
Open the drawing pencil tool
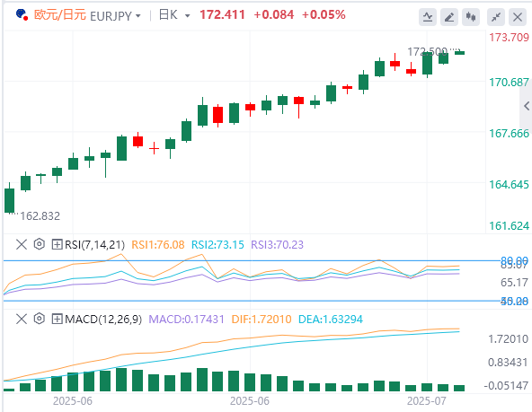pyautogui.click(x=449, y=16)
